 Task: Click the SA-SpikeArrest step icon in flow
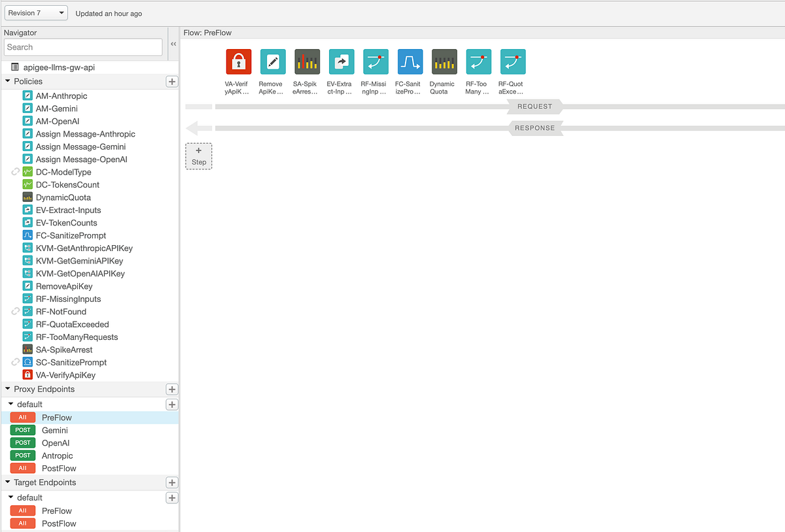pyautogui.click(x=307, y=62)
